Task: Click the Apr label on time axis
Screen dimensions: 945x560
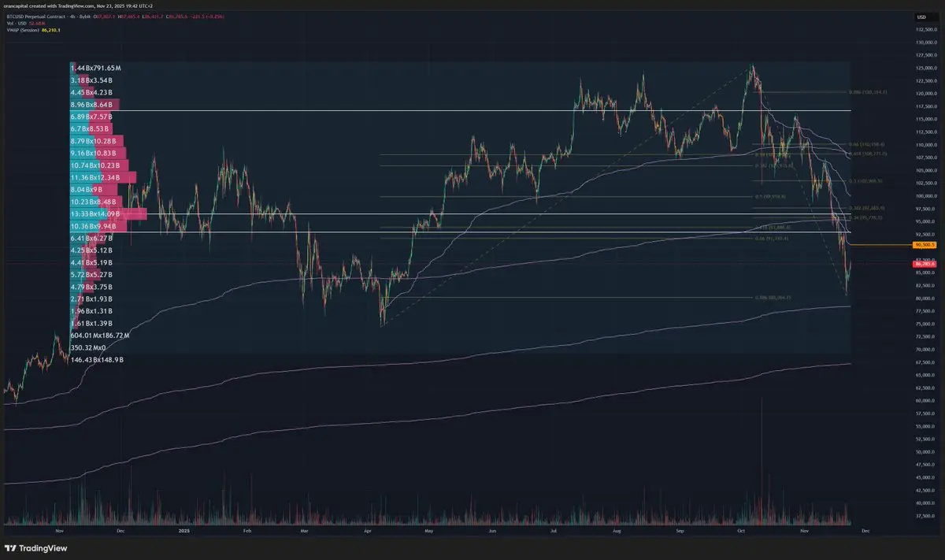Action: click(369, 532)
